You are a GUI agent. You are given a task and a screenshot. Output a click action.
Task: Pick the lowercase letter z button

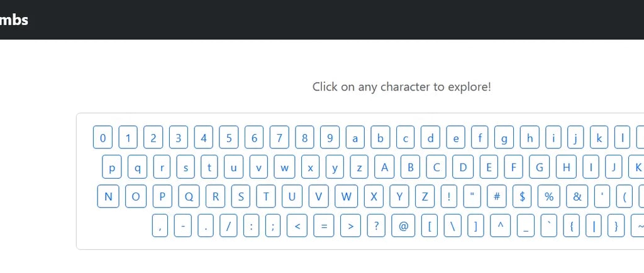(359, 167)
